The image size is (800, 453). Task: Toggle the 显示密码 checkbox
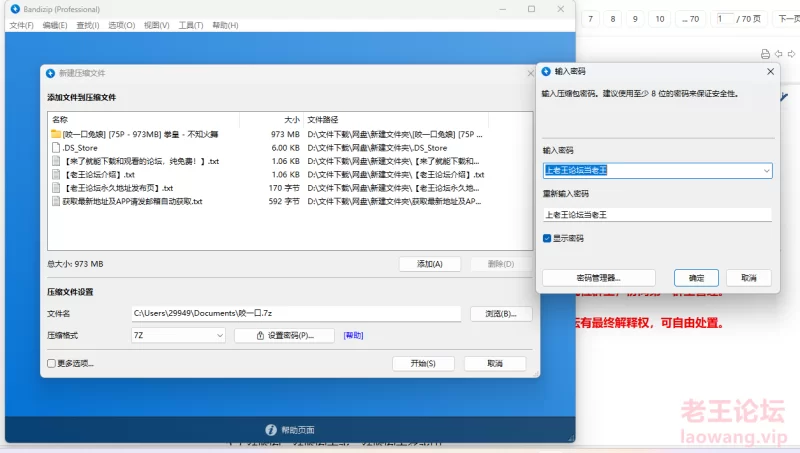click(x=547, y=238)
